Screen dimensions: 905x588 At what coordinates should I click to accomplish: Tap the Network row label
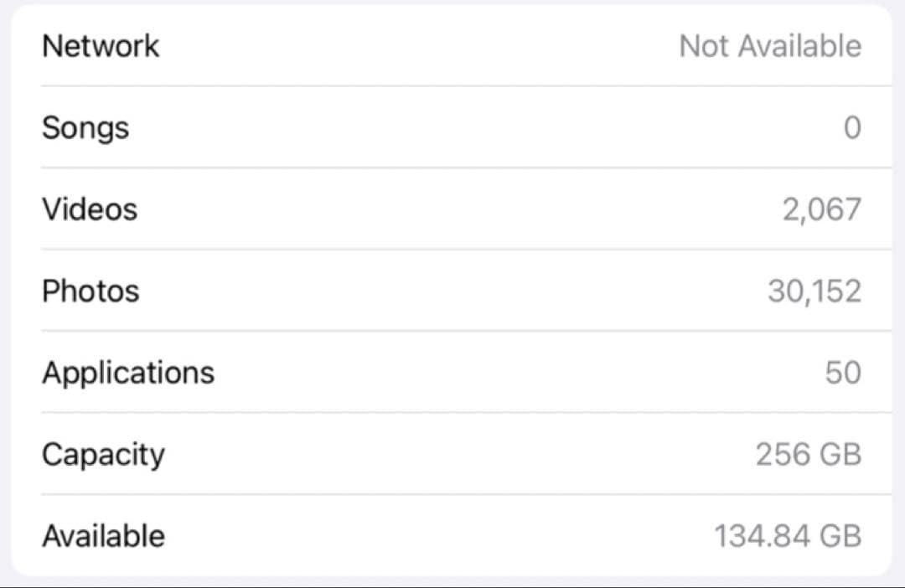(x=101, y=45)
